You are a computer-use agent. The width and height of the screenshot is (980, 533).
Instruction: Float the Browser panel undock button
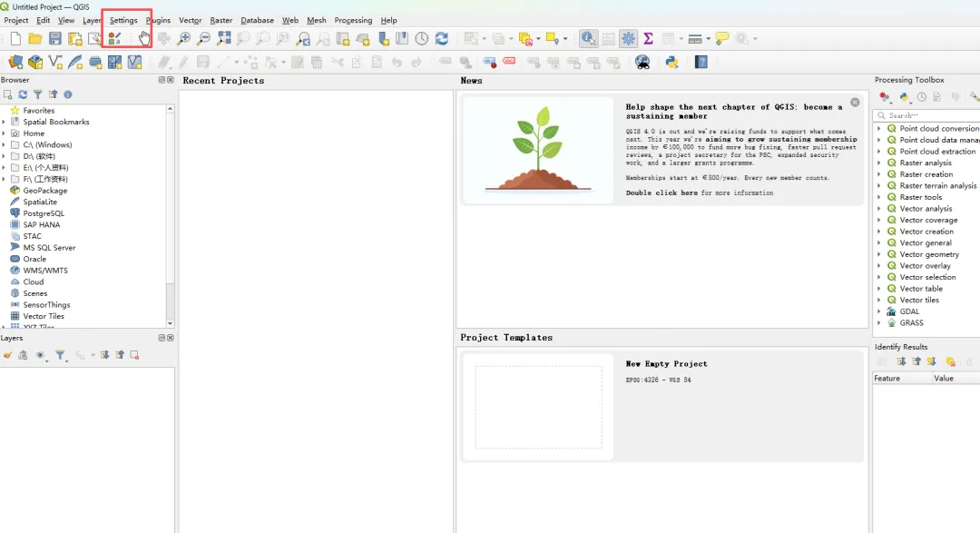tap(162, 80)
